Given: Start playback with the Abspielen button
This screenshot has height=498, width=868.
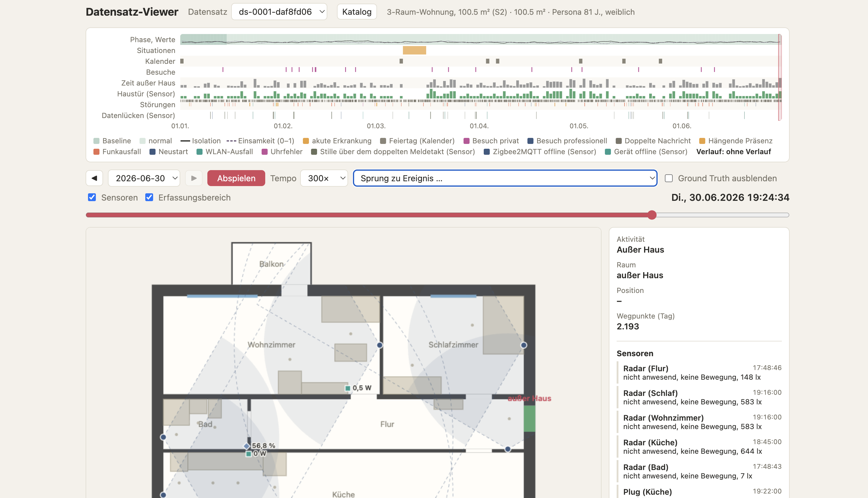Looking at the screenshot, I should pos(236,178).
